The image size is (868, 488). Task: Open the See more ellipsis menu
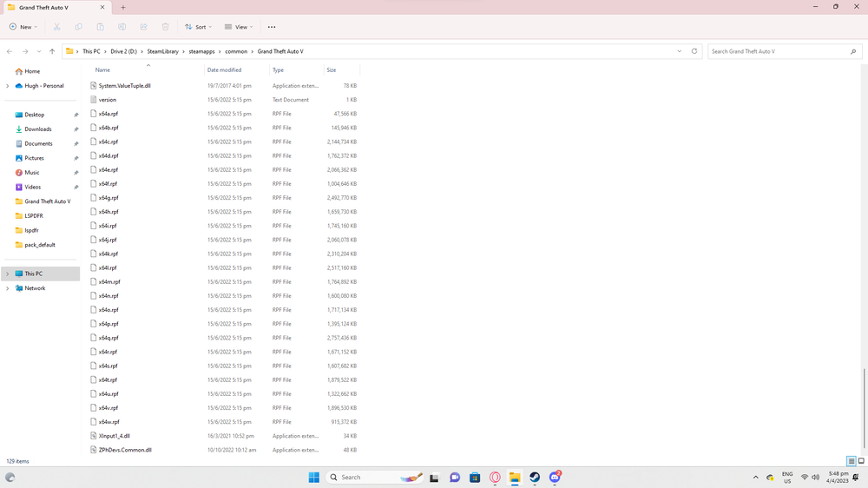coord(271,27)
